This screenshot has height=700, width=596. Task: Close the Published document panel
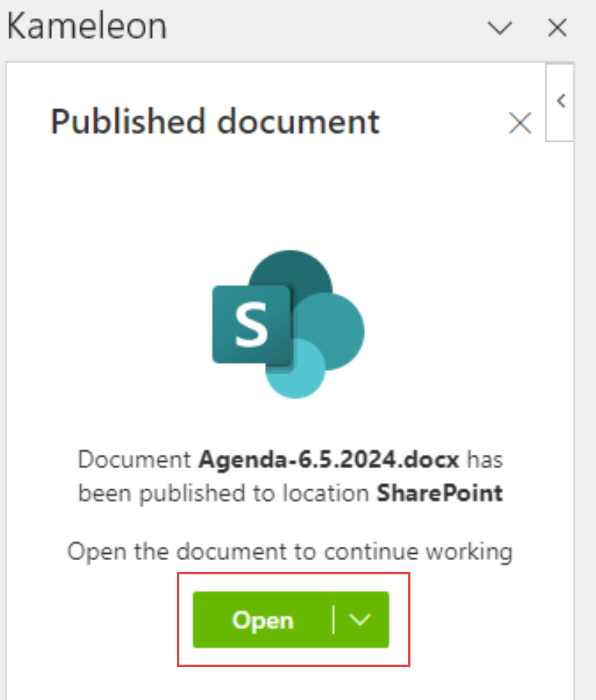[x=520, y=123]
